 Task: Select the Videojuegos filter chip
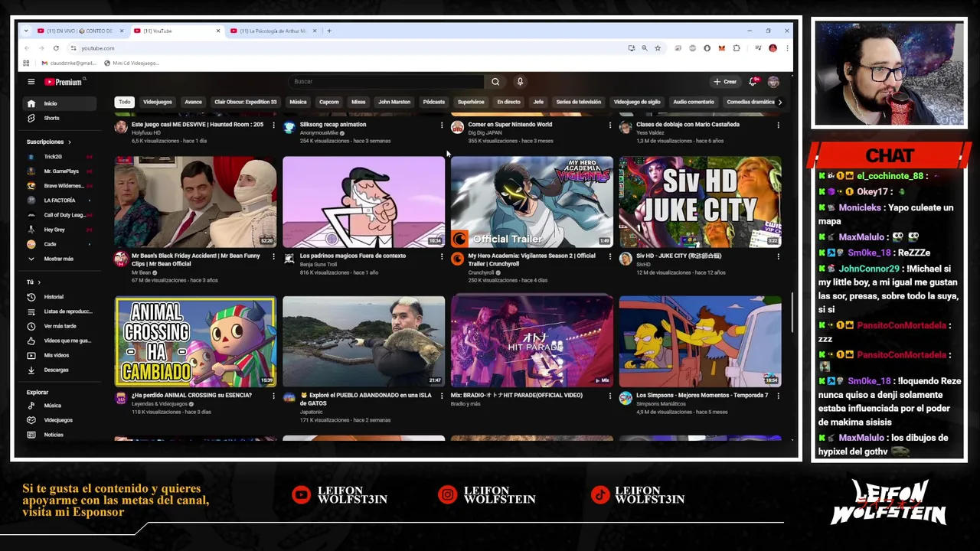click(x=158, y=102)
